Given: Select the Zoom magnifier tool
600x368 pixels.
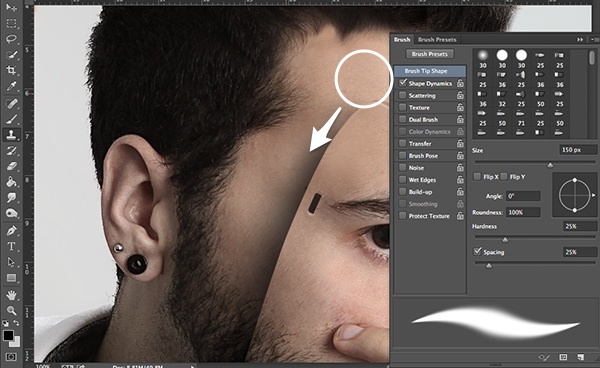Looking at the screenshot, I should (11, 310).
